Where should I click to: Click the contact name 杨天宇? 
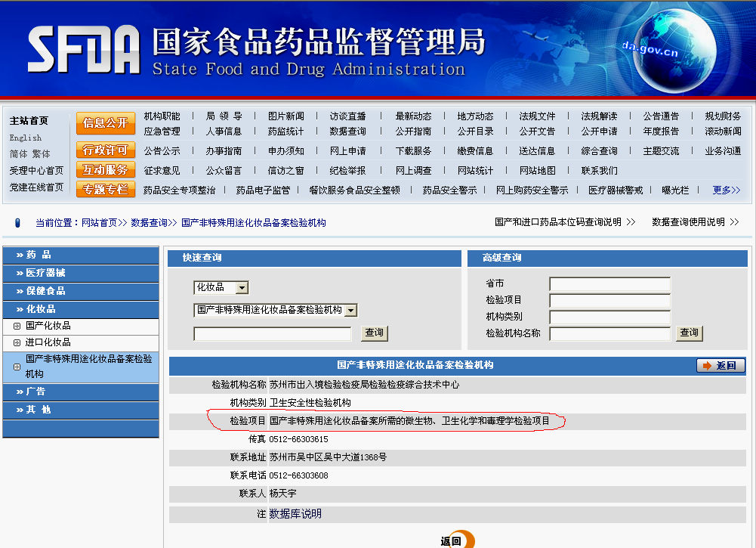click(x=283, y=494)
